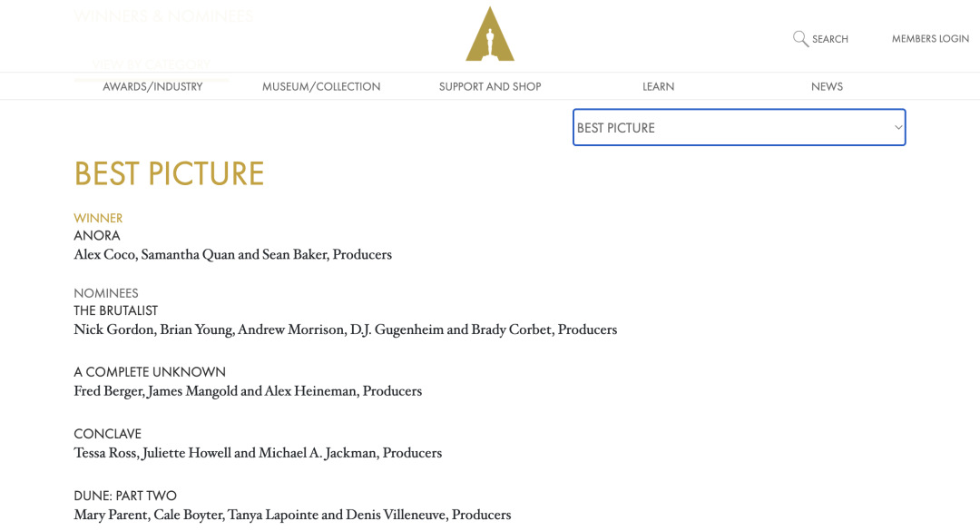Open THE BRUTALIST nominee title
The image size is (980, 531).
point(115,310)
